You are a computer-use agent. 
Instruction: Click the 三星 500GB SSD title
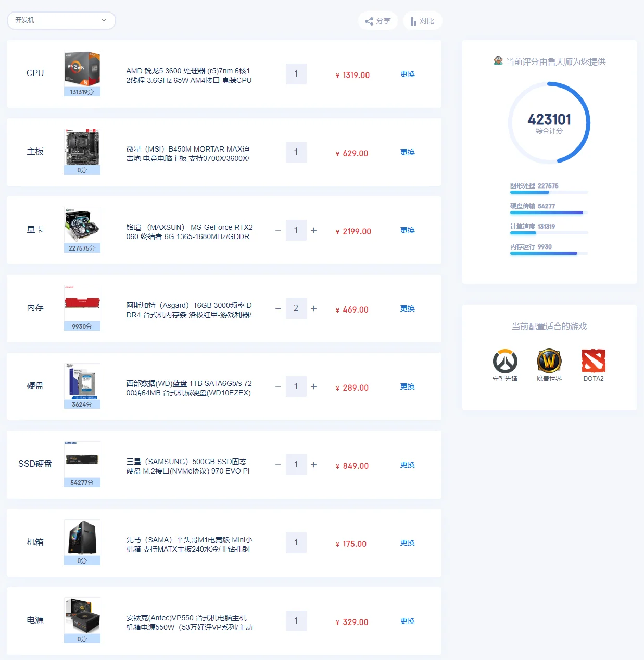click(x=188, y=466)
